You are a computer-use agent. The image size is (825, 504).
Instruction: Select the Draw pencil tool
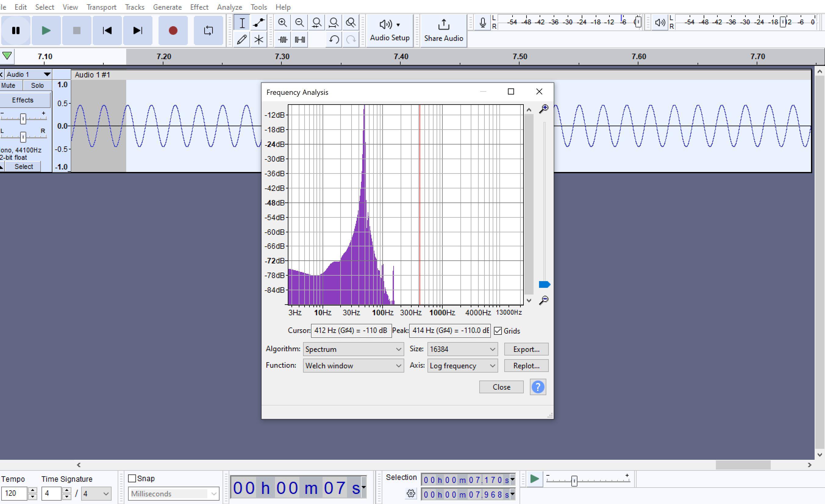pyautogui.click(x=242, y=40)
